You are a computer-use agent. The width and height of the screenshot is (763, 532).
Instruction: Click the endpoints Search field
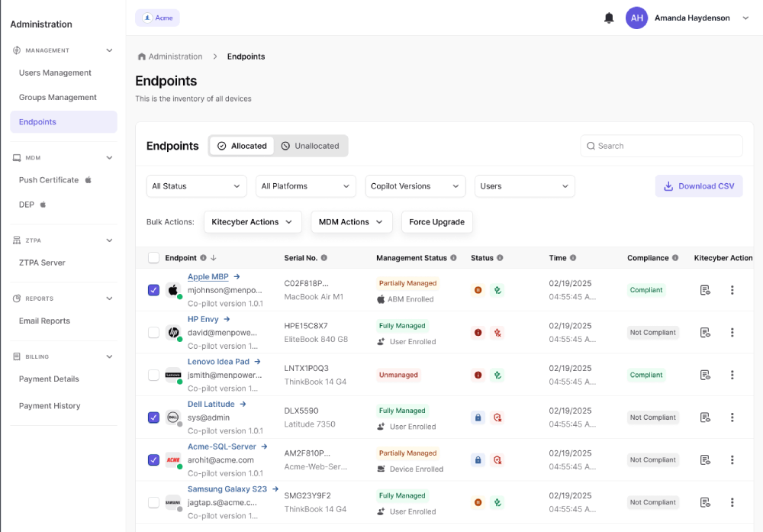661,146
